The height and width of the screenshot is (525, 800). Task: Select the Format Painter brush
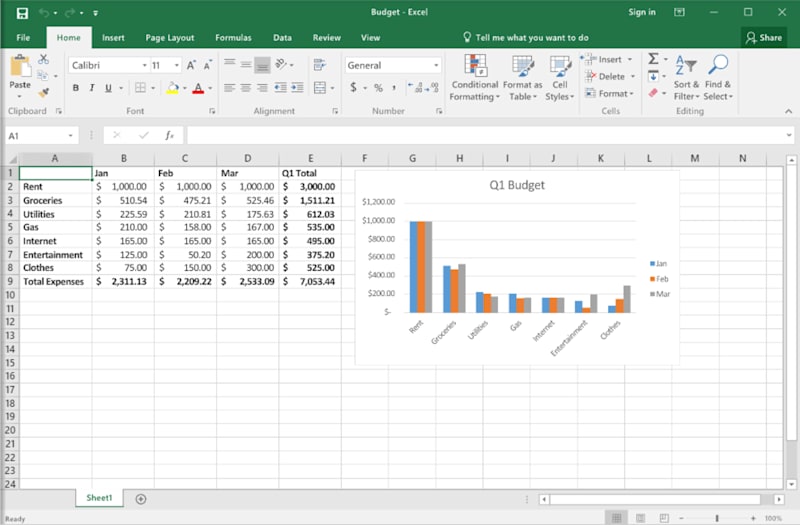[44, 92]
